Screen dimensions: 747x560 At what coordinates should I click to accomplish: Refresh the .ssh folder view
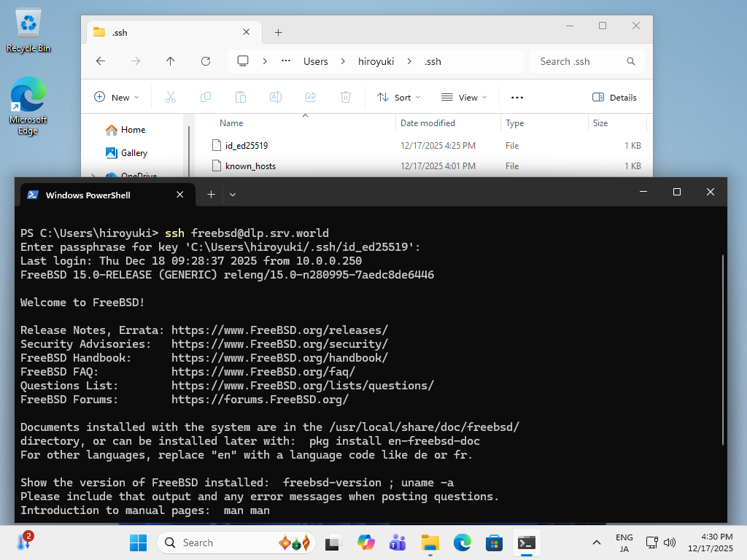pos(206,61)
